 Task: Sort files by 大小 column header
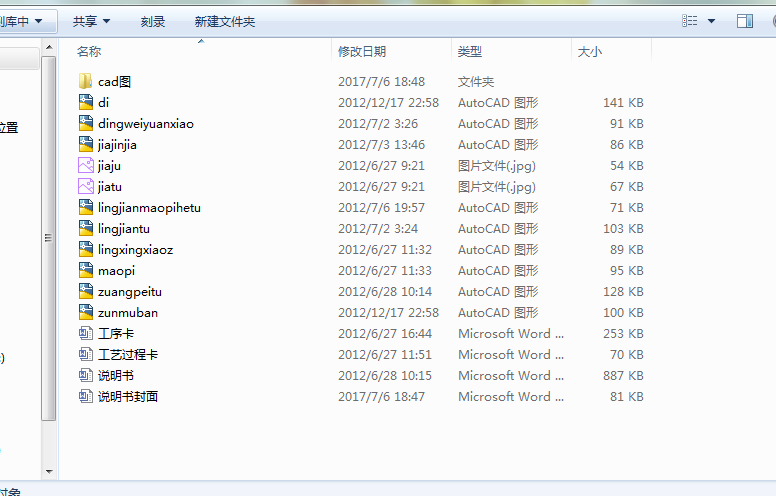[590, 52]
